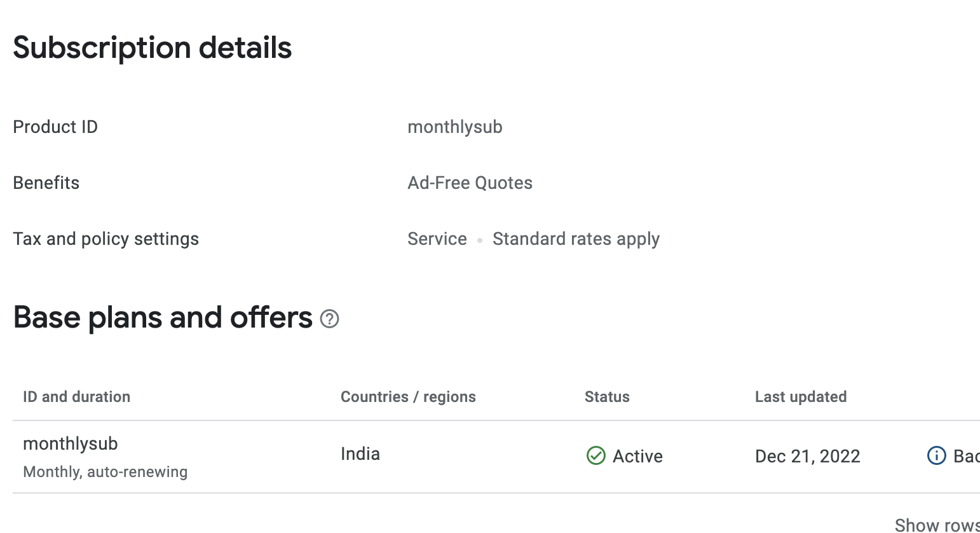Click the help icon beside Base plans and offers
Viewport: 980px width, 533px height.
tap(329, 319)
